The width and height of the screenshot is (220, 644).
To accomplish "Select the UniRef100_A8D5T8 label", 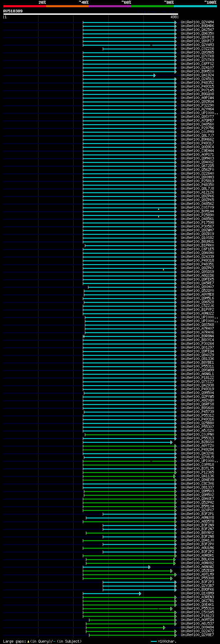I will (197, 522).
